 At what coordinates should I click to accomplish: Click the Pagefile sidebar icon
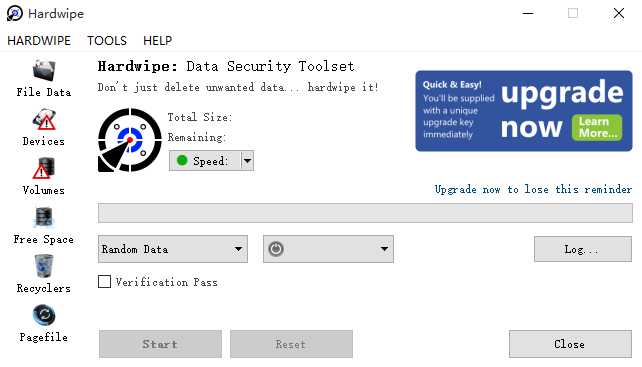click(43, 315)
